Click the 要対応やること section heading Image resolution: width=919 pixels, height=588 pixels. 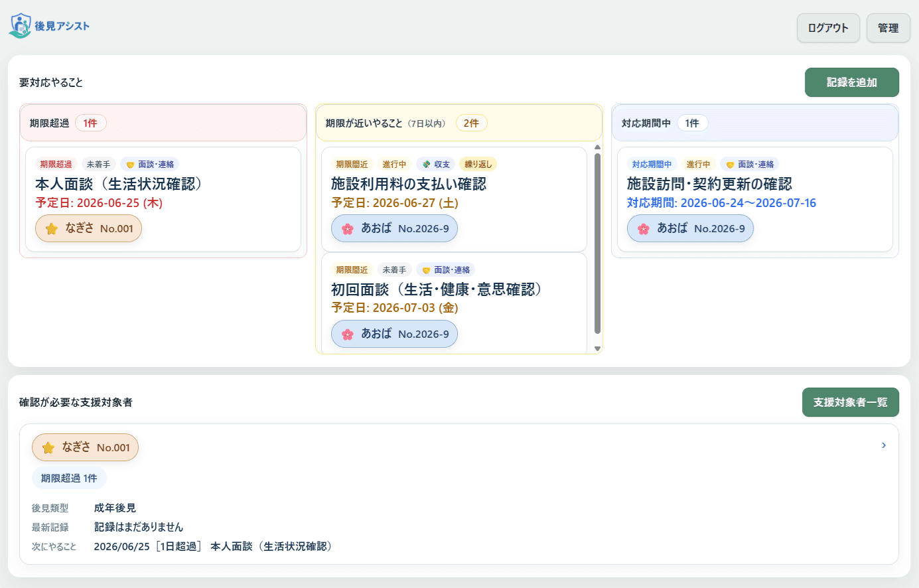click(51, 82)
